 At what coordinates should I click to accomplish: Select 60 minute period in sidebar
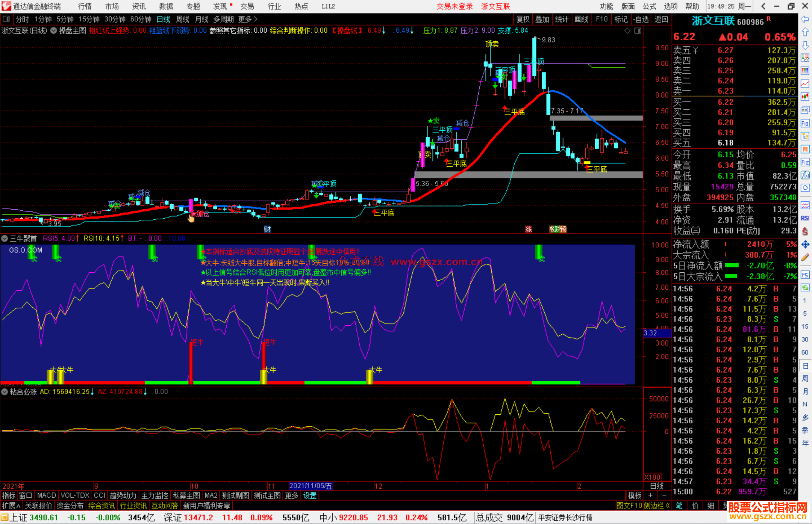pyautogui.click(x=805, y=352)
